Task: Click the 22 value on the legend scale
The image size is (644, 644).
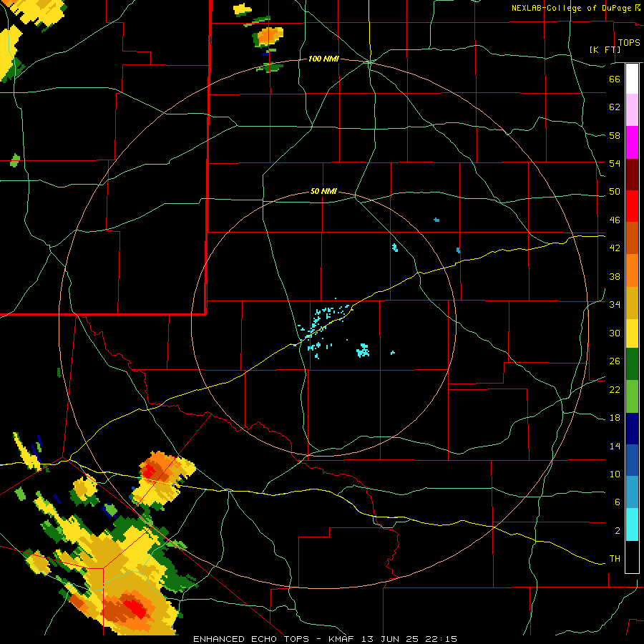Action: click(x=615, y=389)
